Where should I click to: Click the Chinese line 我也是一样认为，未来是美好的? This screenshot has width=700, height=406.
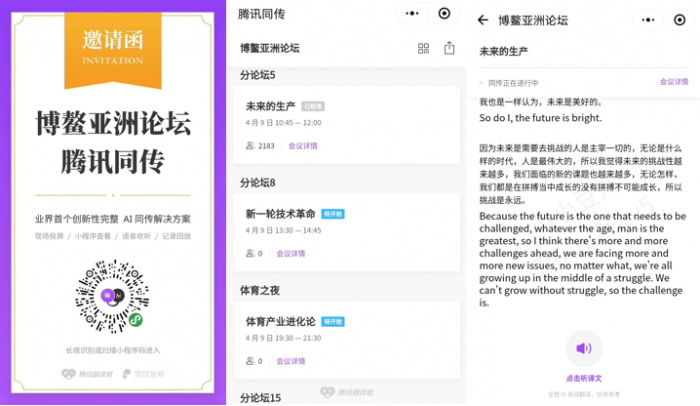(x=541, y=102)
